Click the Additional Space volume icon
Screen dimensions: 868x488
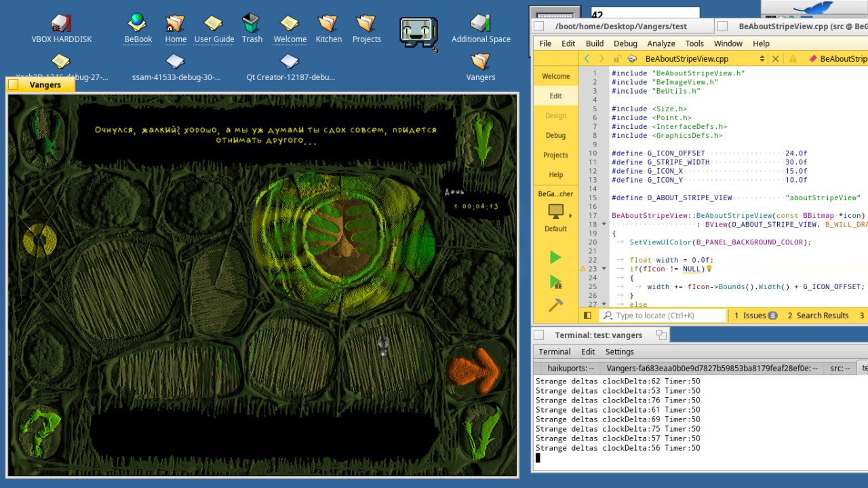point(481,23)
